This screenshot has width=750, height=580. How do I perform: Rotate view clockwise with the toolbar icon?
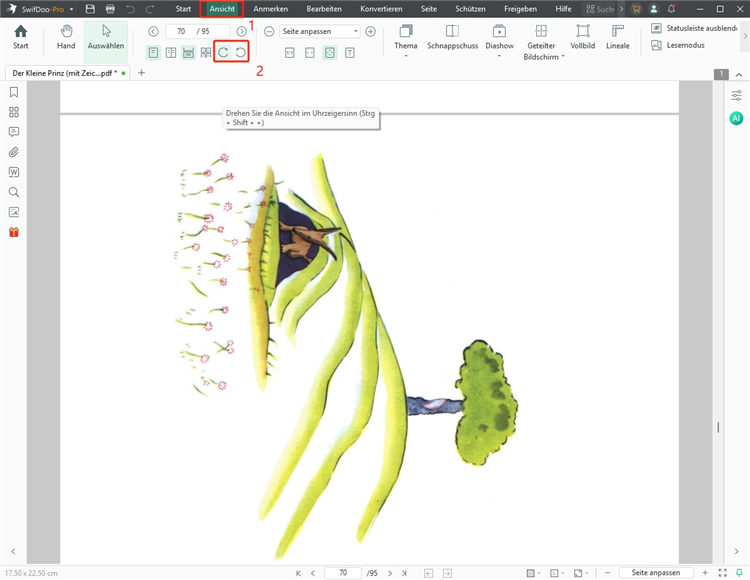[x=223, y=52]
